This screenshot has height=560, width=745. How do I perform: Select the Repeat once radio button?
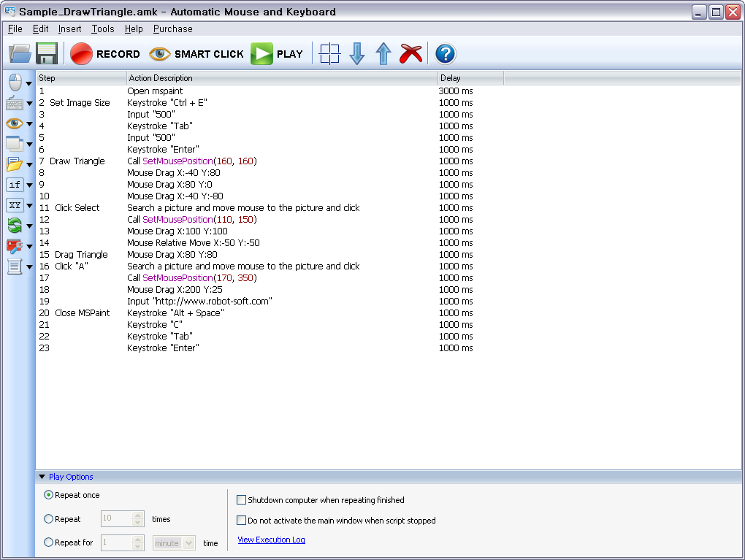[48, 495]
